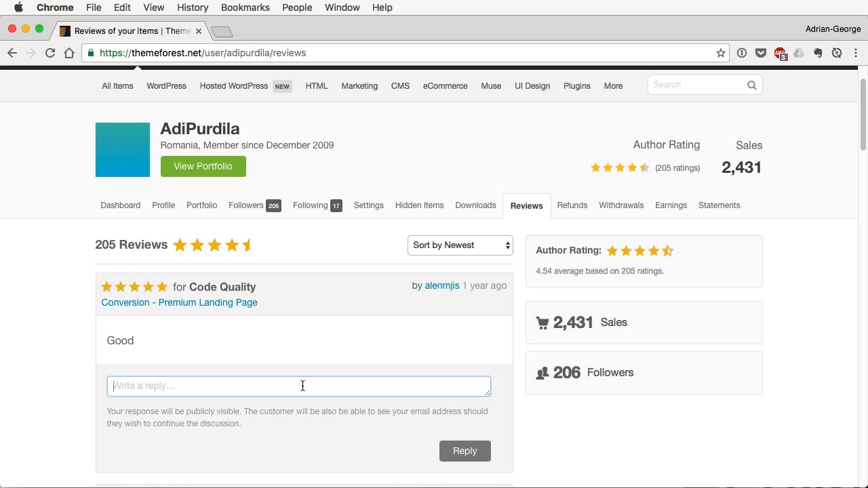Screen dimensions: 868x488
Task: Open the Adblock extension icon
Action: tap(780, 54)
